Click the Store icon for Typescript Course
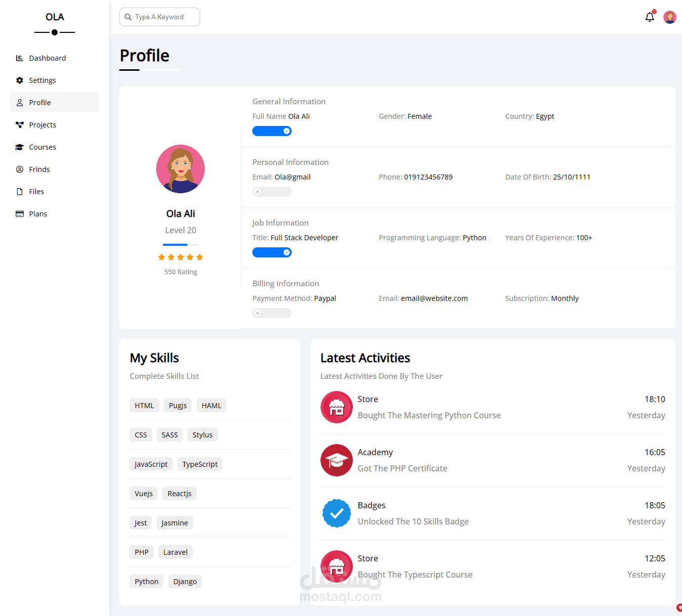 coord(337,566)
